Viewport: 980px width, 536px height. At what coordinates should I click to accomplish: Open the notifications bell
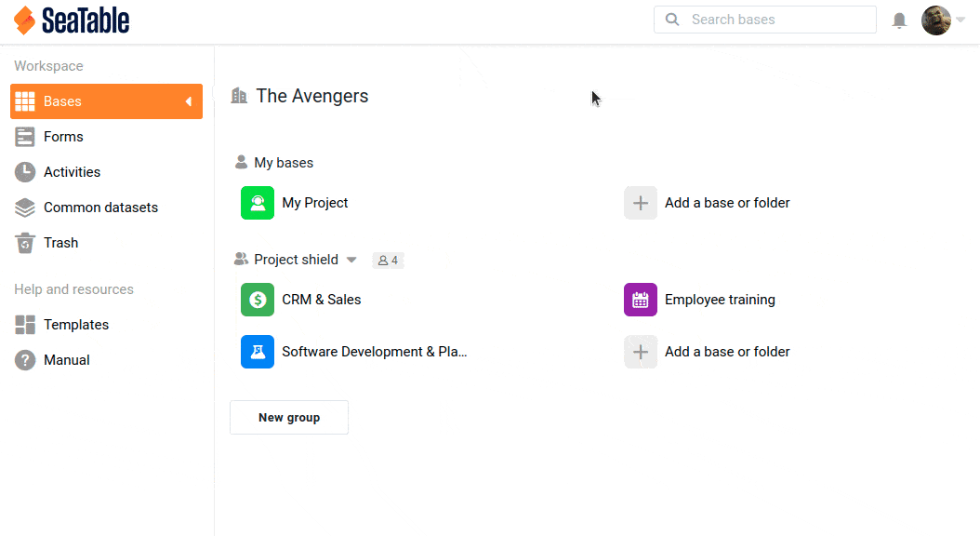point(899,20)
